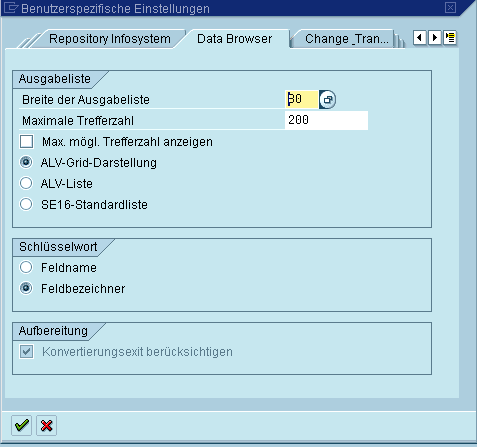Image resolution: width=477 pixels, height=447 pixels.
Task: Choose ALV-Grid-Darstellung radio button
Action: pos(26,162)
